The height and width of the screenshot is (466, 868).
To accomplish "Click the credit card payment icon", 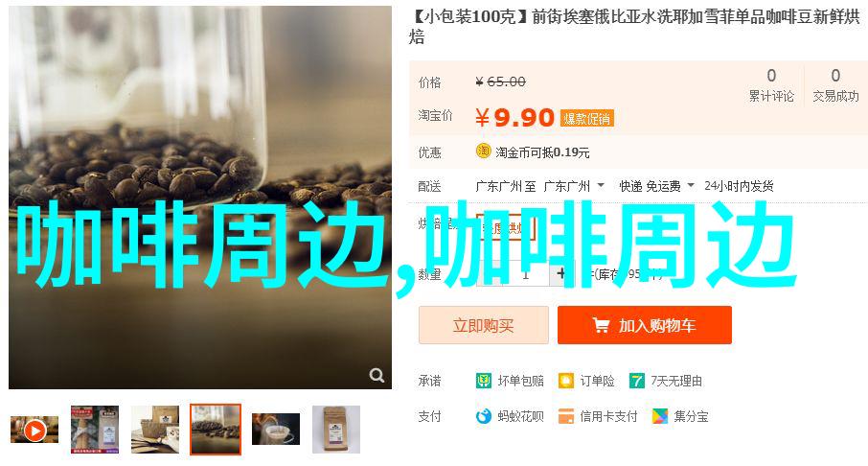I will tap(566, 416).
